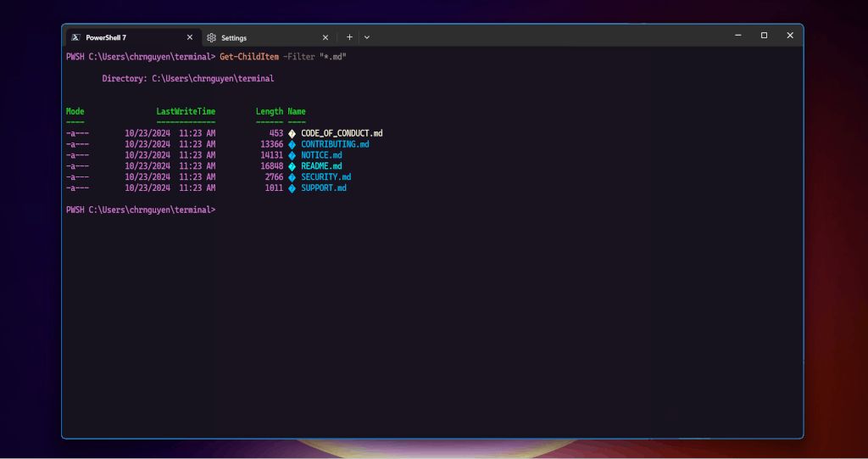Click the README.md file name
This screenshot has height=459, width=868.
321,166
